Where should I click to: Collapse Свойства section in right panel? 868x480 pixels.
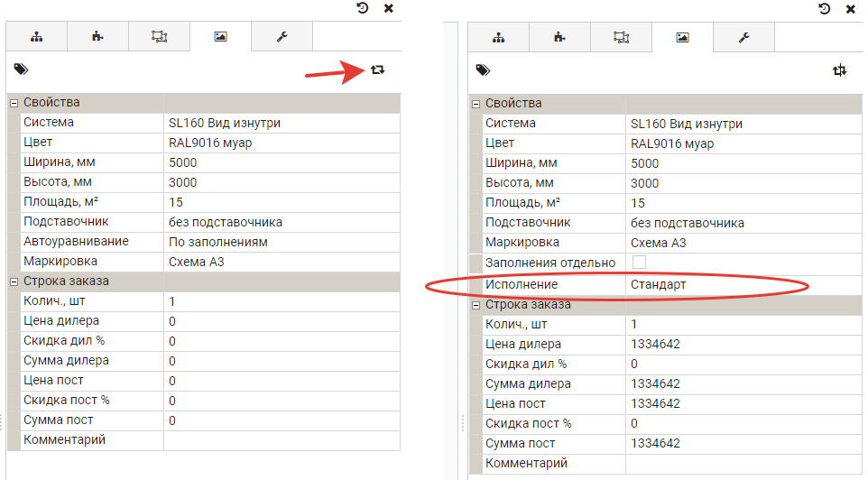tap(476, 104)
